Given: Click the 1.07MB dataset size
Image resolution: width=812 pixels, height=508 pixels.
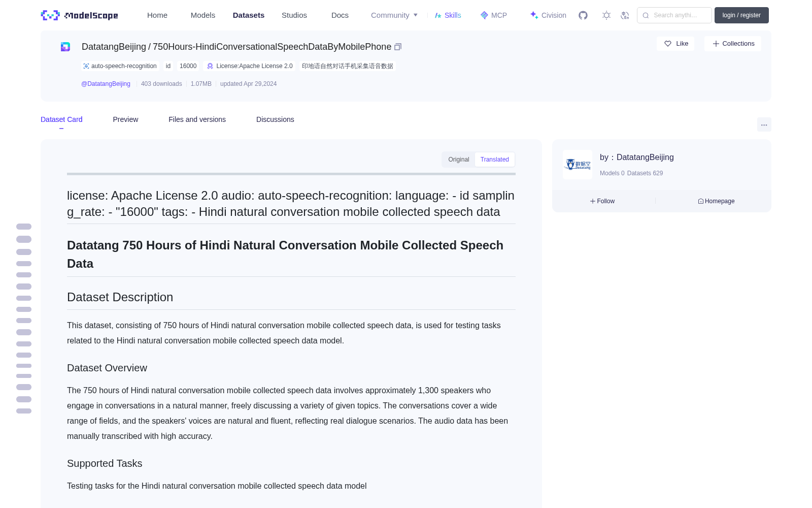Looking at the screenshot, I should point(201,84).
